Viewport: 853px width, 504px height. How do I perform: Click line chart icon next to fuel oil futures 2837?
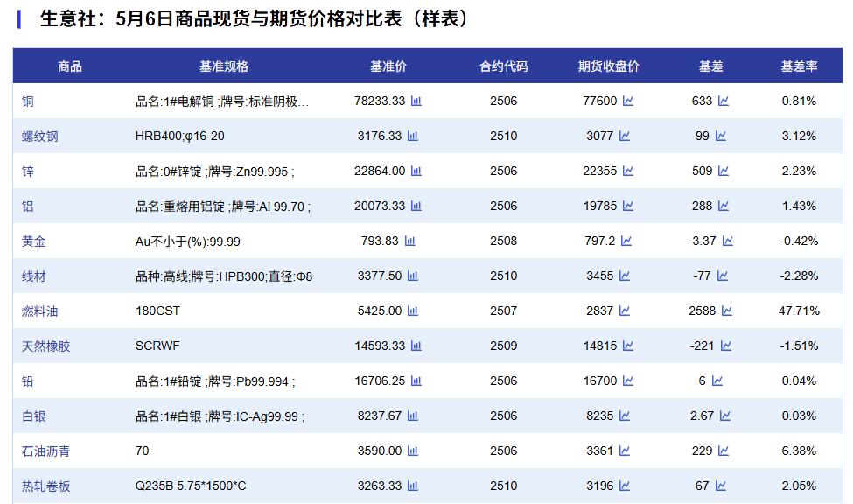pos(625,311)
